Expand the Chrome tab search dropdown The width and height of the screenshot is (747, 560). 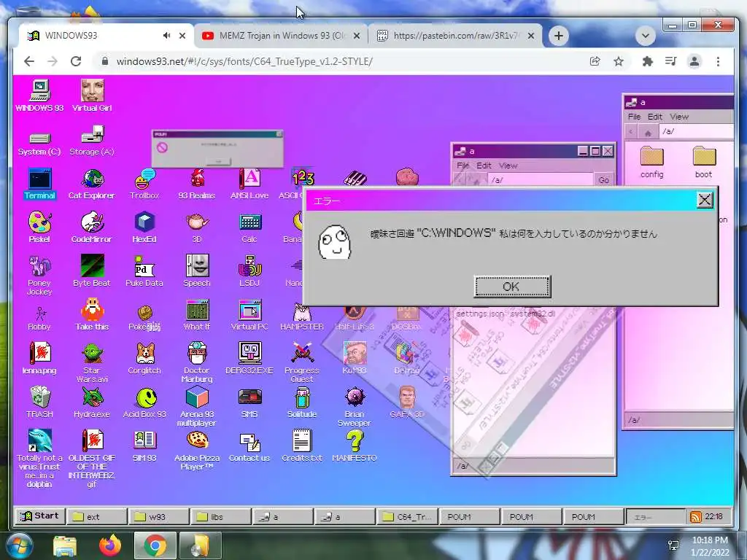(646, 36)
